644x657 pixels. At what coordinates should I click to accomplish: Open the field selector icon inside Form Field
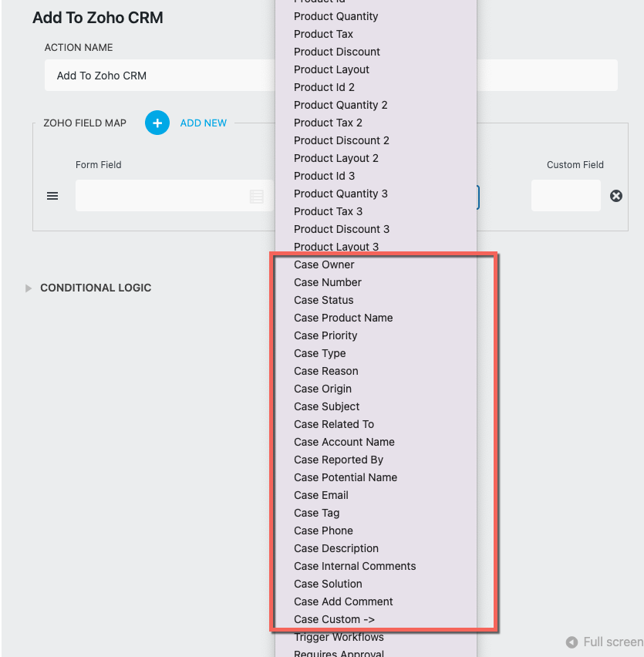click(257, 196)
